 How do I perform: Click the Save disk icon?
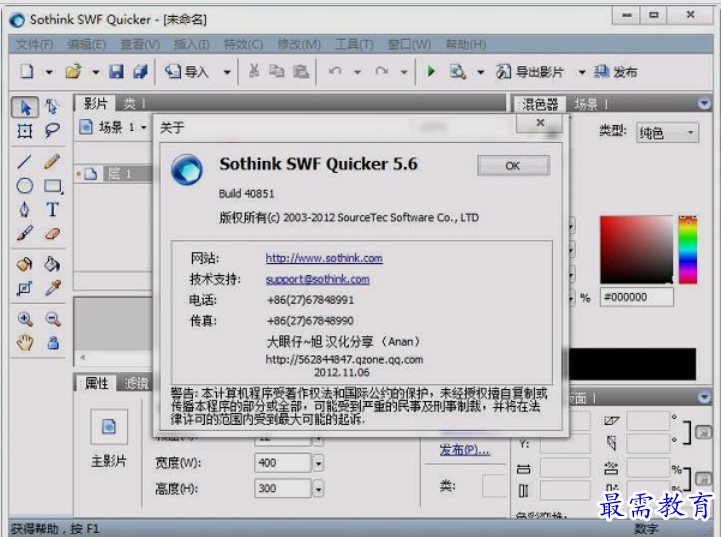coord(116,72)
